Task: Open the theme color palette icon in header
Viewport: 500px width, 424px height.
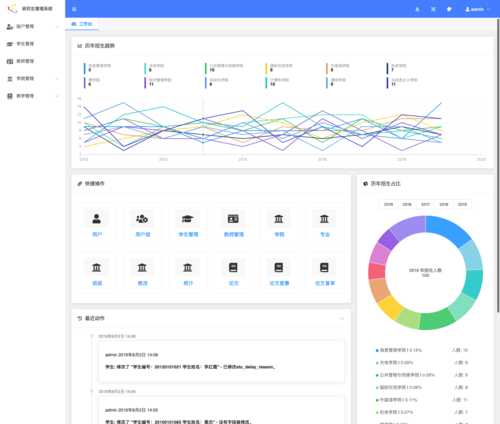Action: click(x=449, y=9)
